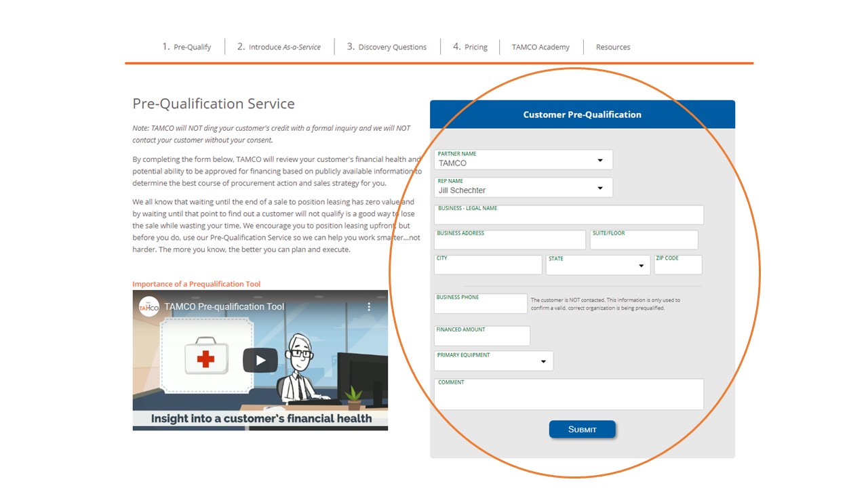This screenshot has height=488, width=868.
Task: Click the City input field
Action: point(488,265)
